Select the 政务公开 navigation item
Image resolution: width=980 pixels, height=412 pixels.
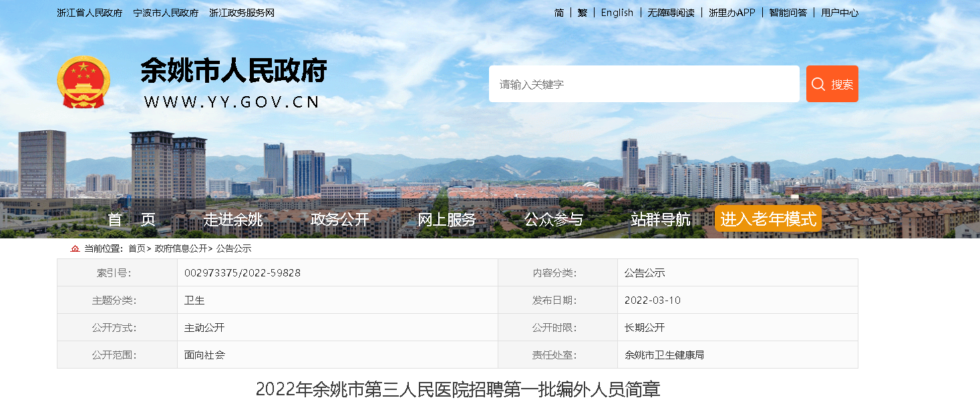point(340,219)
